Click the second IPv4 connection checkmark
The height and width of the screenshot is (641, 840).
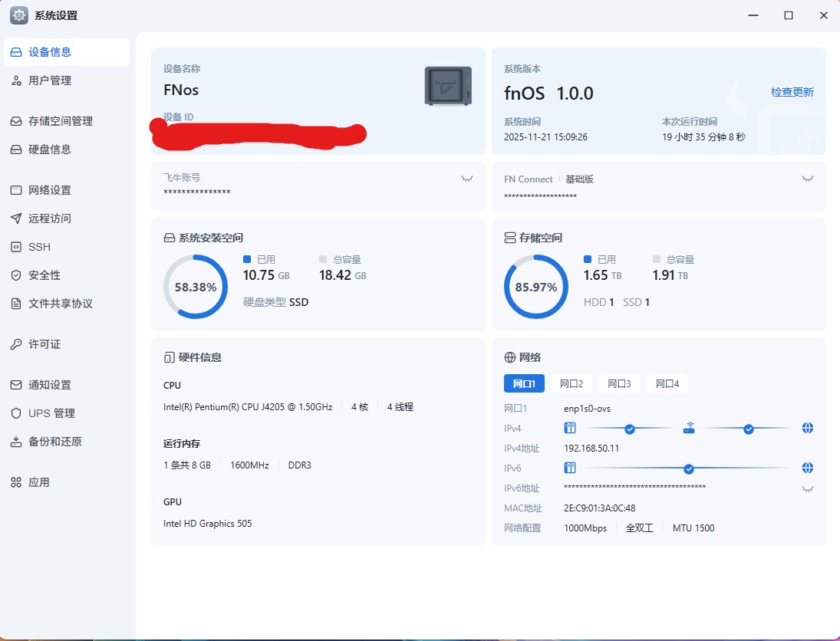(749, 429)
